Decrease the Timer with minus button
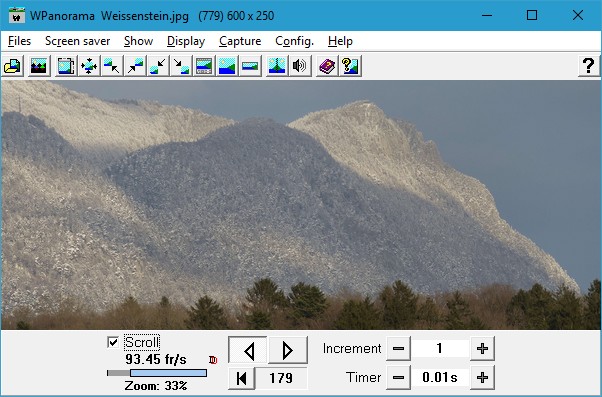Image resolution: width=602 pixels, height=397 pixels. point(399,377)
